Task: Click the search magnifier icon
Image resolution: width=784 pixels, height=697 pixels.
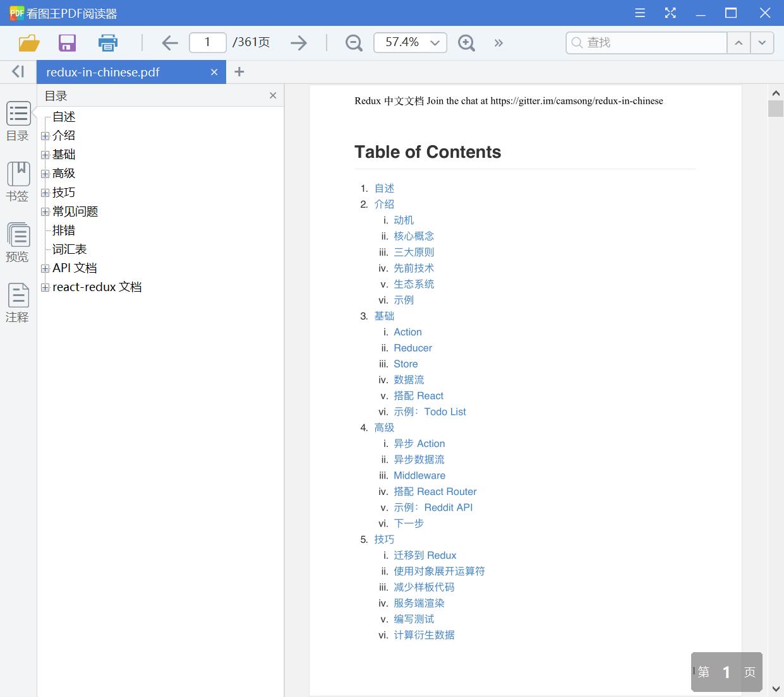Action: 577,43
